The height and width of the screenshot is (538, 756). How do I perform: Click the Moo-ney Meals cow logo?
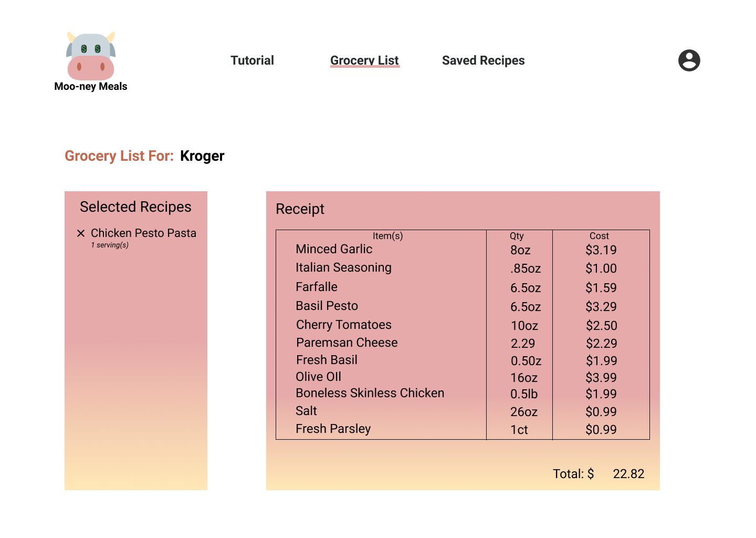(91, 56)
